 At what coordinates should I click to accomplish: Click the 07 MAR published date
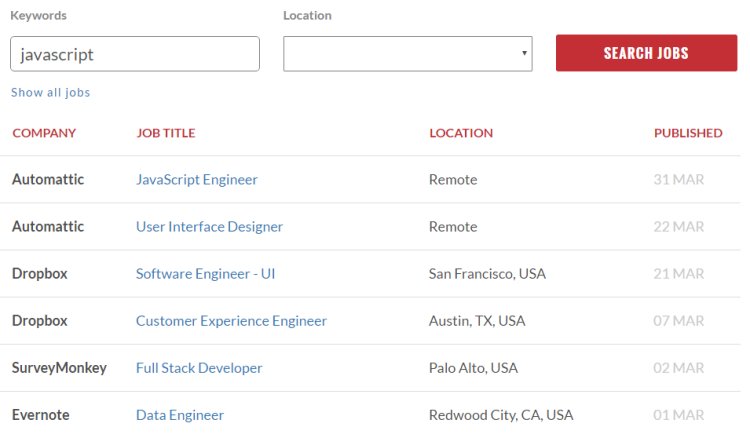tap(679, 320)
